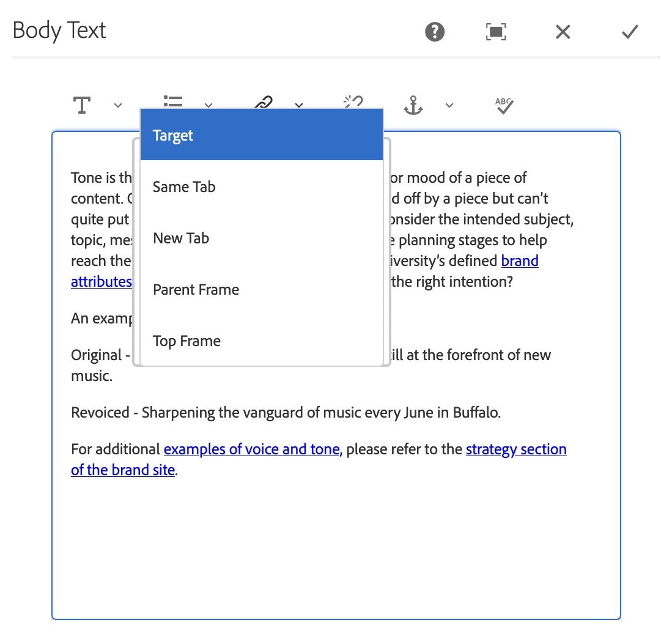Choose New Tab as link target

262,238
